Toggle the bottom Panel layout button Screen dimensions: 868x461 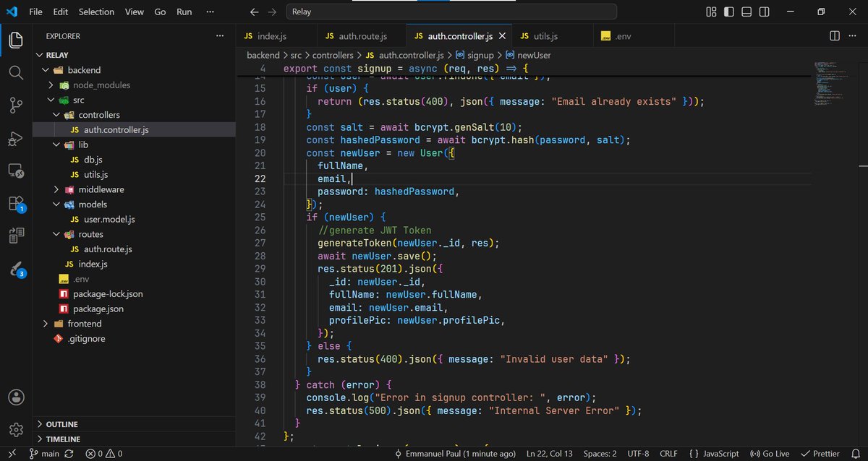pyautogui.click(x=748, y=12)
